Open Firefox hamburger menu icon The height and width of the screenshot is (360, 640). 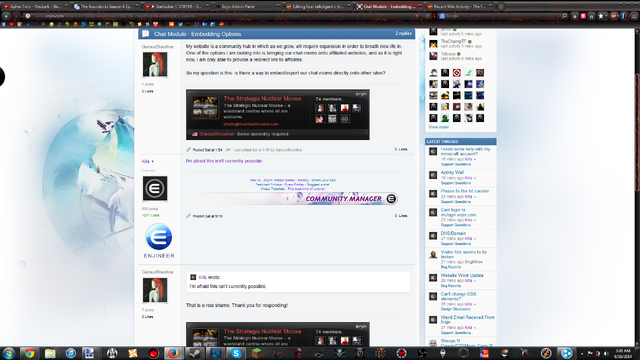tap(634, 16)
